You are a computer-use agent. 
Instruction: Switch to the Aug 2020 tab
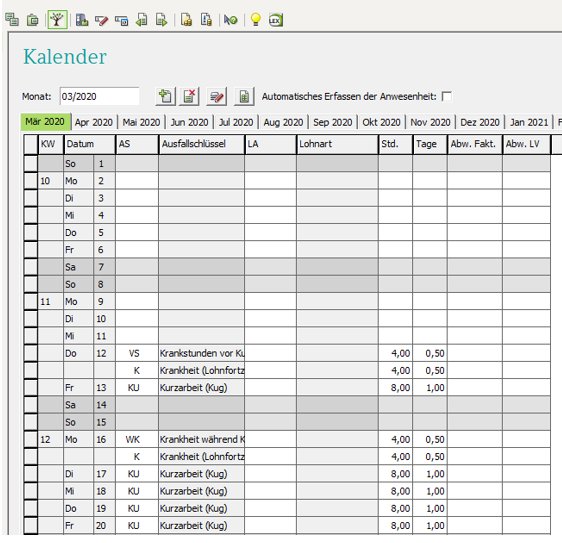pyautogui.click(x=283, y=123)
